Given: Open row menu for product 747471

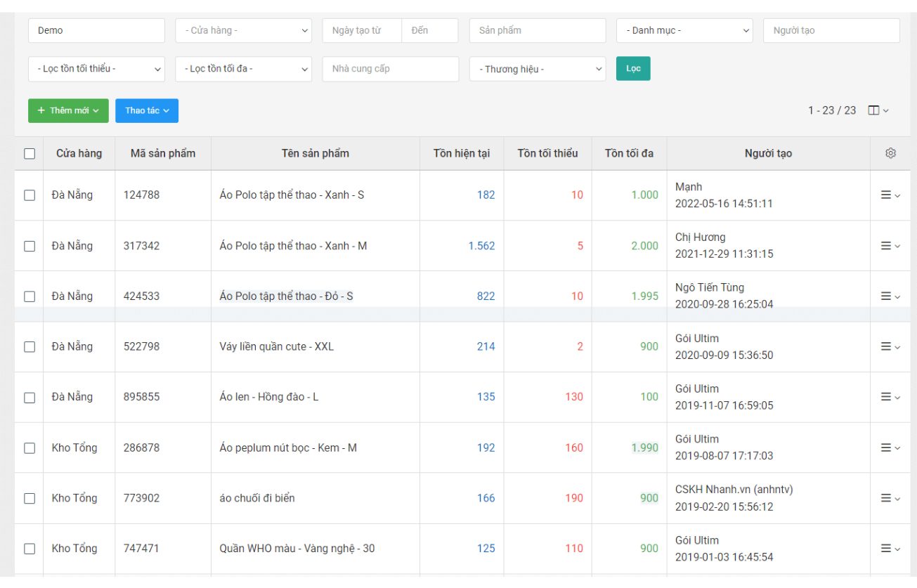Looking at the screenshot, I should (890, 549).
